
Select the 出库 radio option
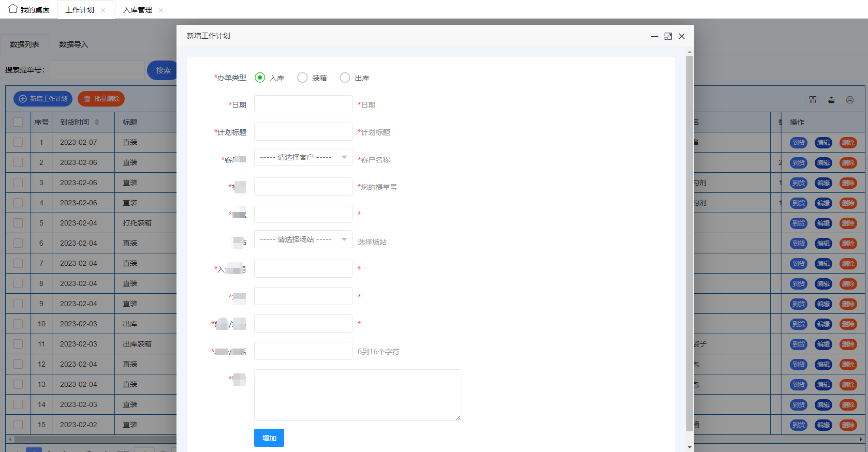(345, 78)
